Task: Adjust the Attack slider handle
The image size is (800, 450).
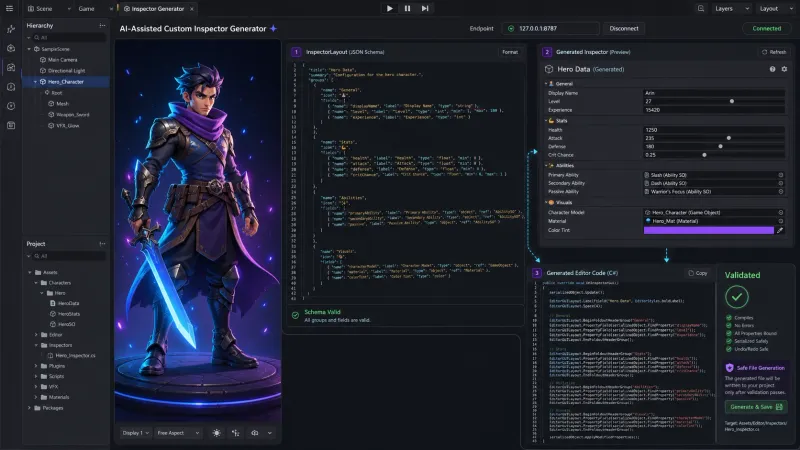Action: (729, 138)
